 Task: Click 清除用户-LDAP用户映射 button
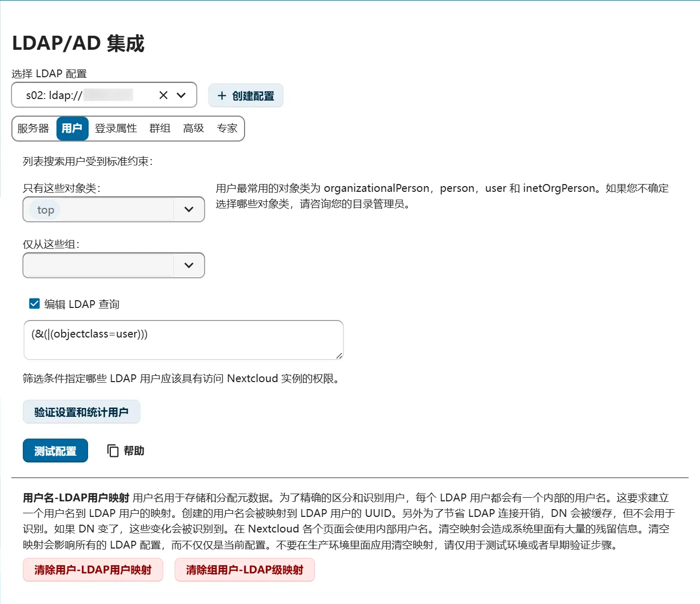pos(93,569)
